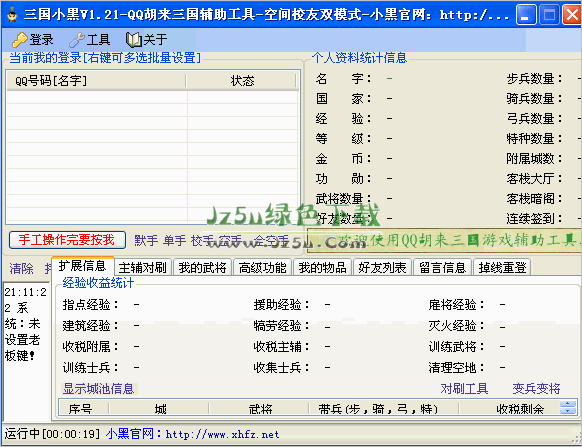Minimize the 三国小黑 window
The image size is (582, 447).
coord(526,15)
